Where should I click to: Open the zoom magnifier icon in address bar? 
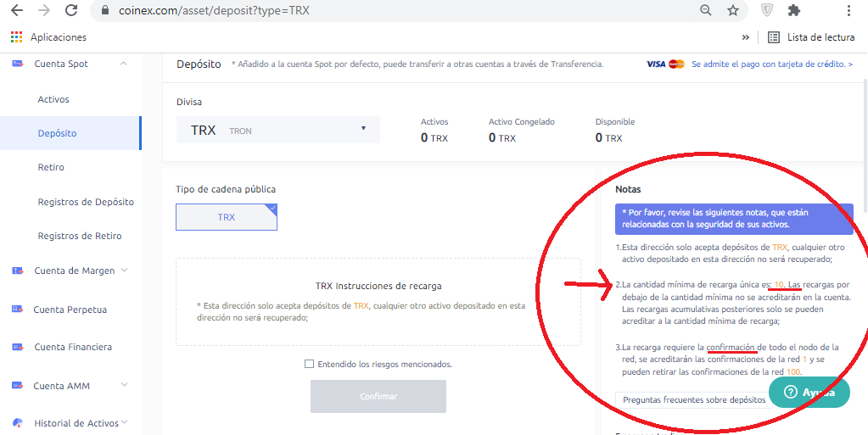point(705,10)
